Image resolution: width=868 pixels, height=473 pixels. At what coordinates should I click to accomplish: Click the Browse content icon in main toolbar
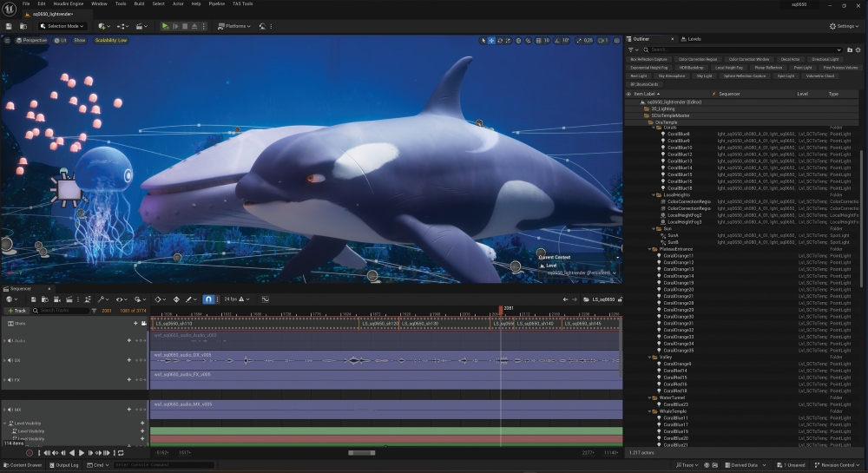point(23,26)
